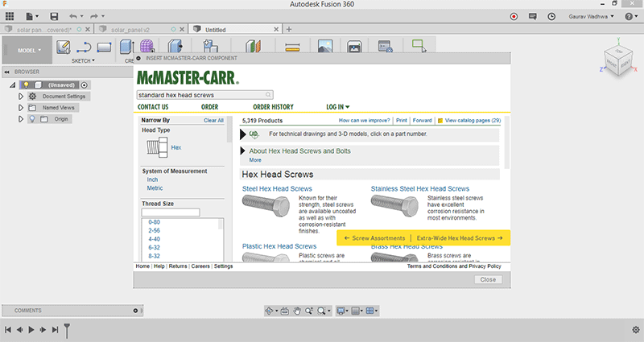The height and width of the screenshot is (342, 644).
Task: Toggle Origin lightbulb visibility
Action: tap(32, 118)
